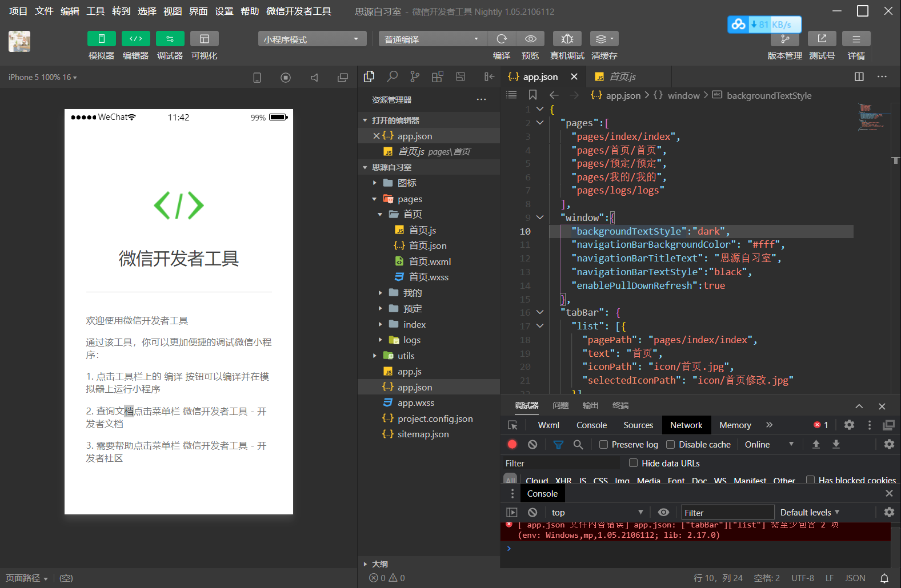Enable the Disable cache checkbox
901x588 pixels.
pos(671,445)
